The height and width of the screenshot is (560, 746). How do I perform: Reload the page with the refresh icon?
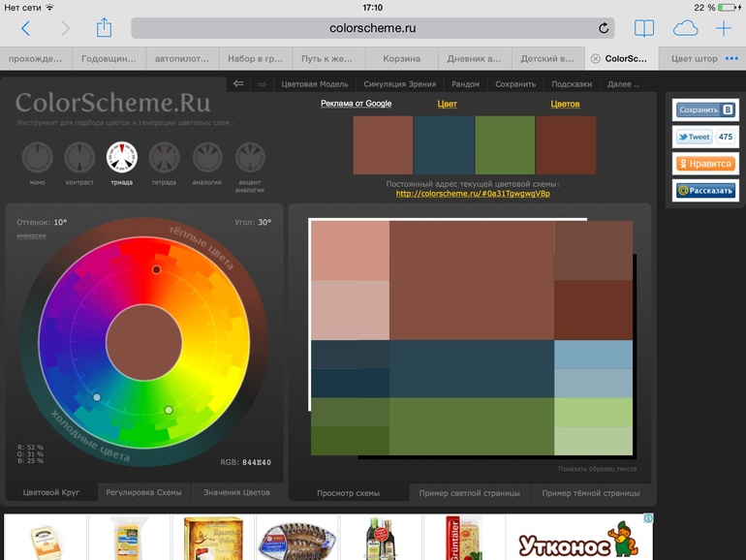(x=604, y=28)
